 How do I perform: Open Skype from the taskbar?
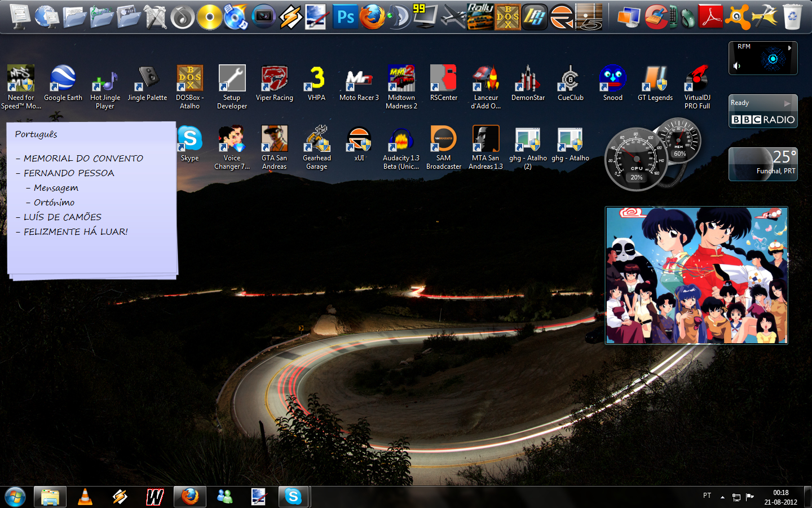pos(293,497)
